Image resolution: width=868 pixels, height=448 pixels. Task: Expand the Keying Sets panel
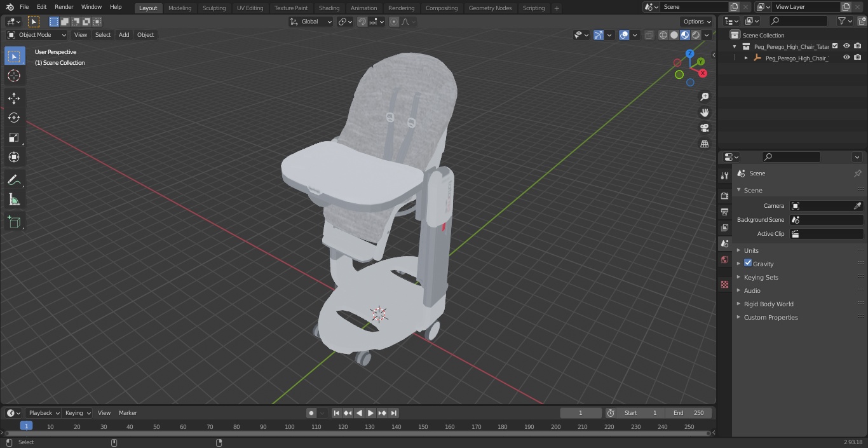point(761,277)
